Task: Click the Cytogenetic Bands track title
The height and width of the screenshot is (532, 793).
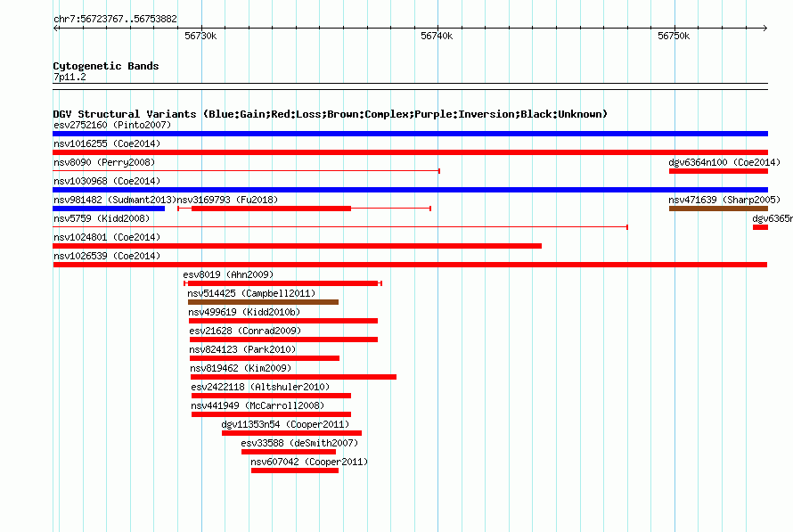Action: pyautogui.click(x=106, y=66)
